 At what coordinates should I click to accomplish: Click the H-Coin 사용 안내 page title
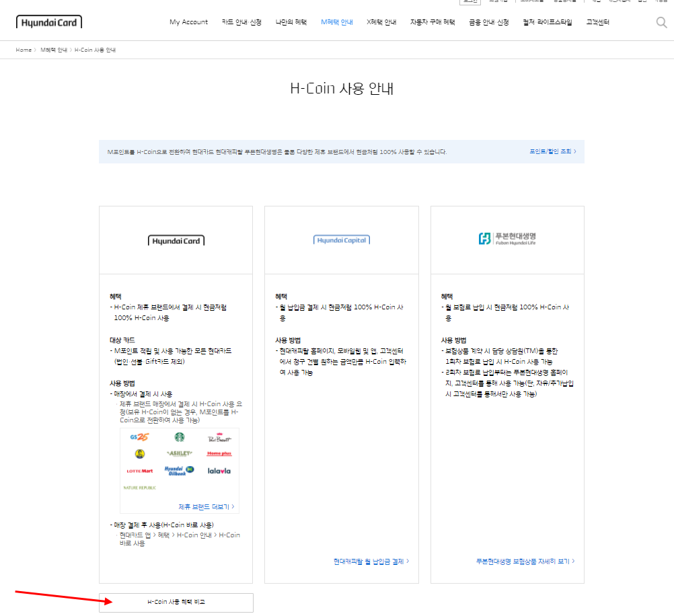pos(342,89)
